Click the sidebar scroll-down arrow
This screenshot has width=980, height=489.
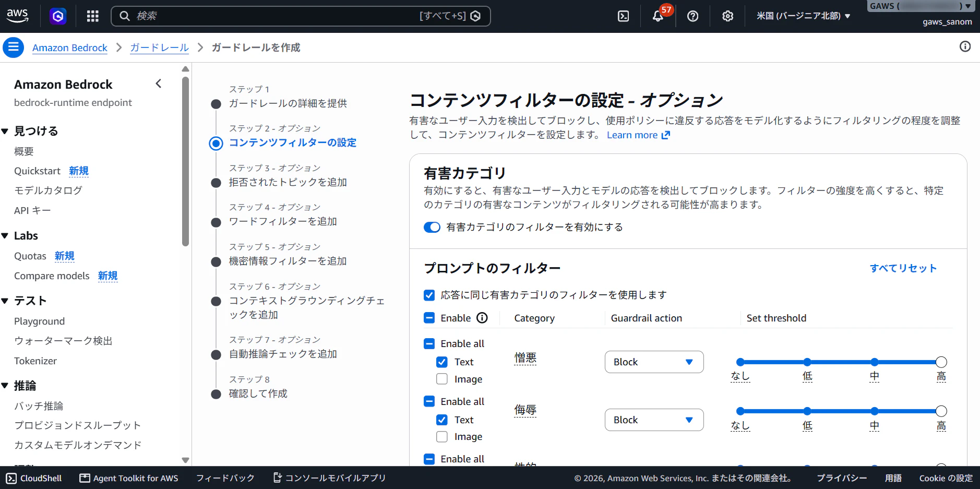185,460
